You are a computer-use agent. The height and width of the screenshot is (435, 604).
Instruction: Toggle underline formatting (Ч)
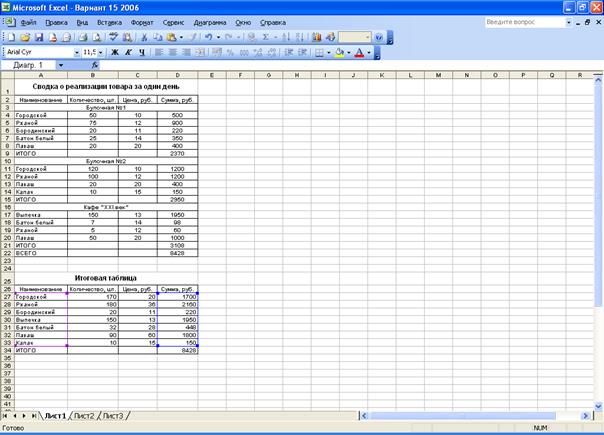141,52
